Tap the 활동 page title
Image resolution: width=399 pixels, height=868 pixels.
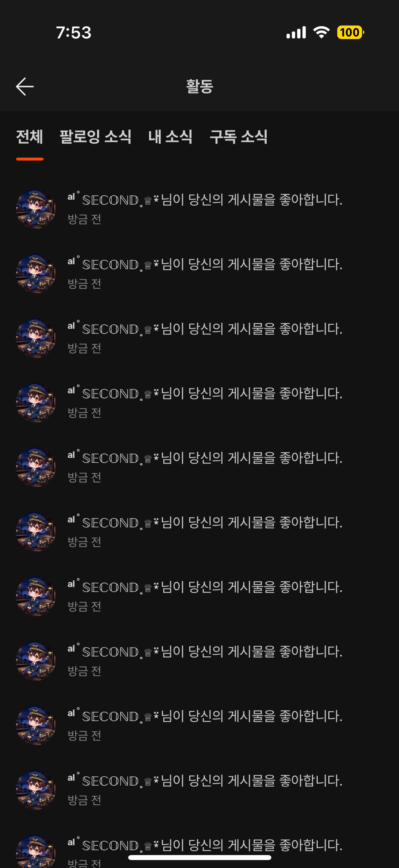[200, 87]
